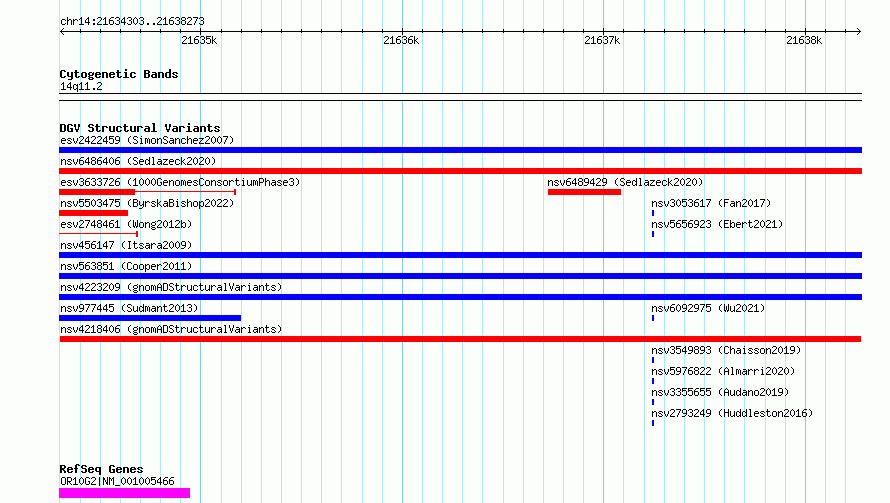Click the 21636k ruler tick label
The width and height of the screenshot is (890, 503).
tap(401, 40)
